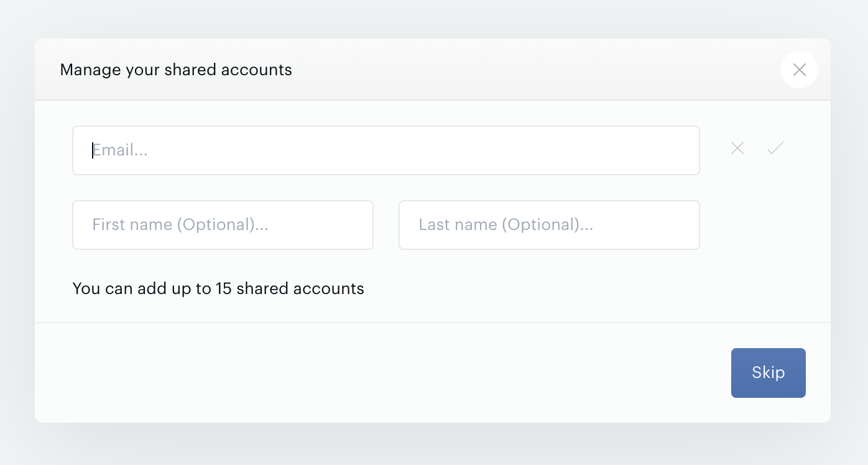Select the First name (Optional) field
The image size is (868, 465).
[x=223, y=225]
